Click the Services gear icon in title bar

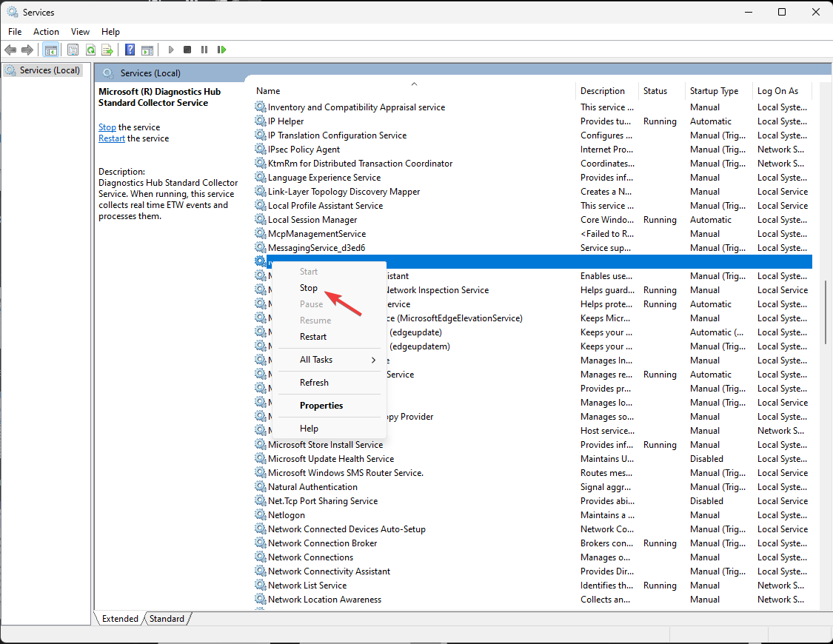(13, 12)
